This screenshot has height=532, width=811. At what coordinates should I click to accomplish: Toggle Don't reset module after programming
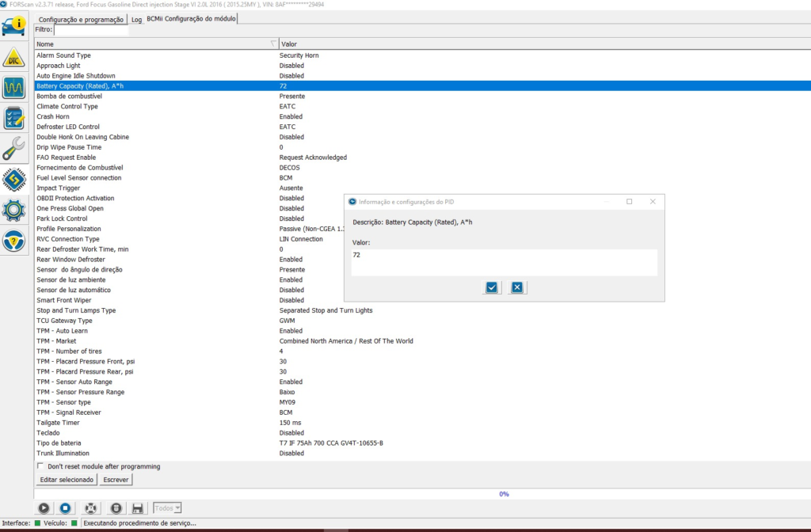[x=40, y=466]
